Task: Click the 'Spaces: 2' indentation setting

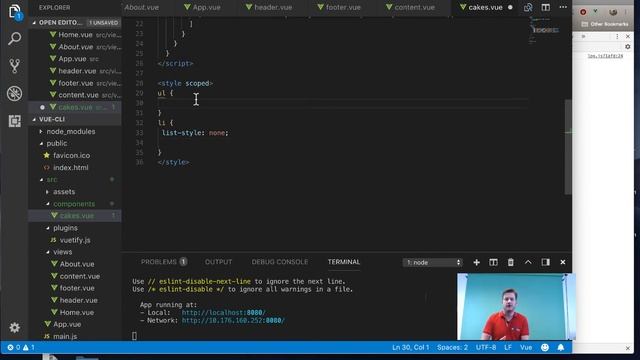Action: tap(452, 347)
